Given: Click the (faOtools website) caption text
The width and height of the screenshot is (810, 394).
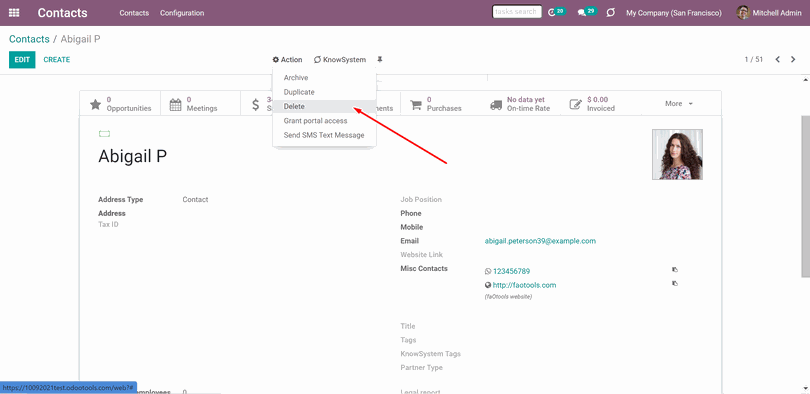Looking at the screenshot, I should tap(508, 297).
